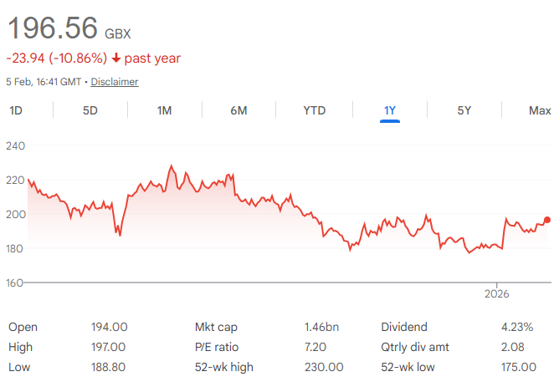Click the chart peak near 230
Viewport: 559px width, 392px height.
coord(171,166)
